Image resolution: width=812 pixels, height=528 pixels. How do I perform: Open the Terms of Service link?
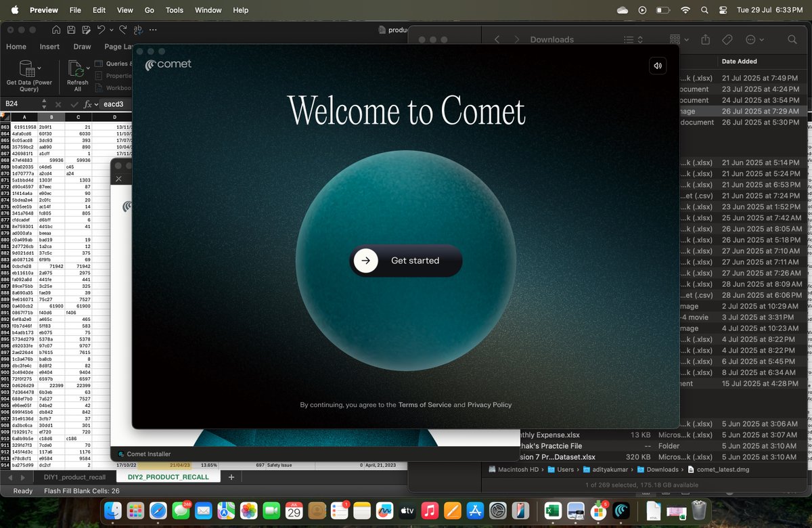point(425,405)
